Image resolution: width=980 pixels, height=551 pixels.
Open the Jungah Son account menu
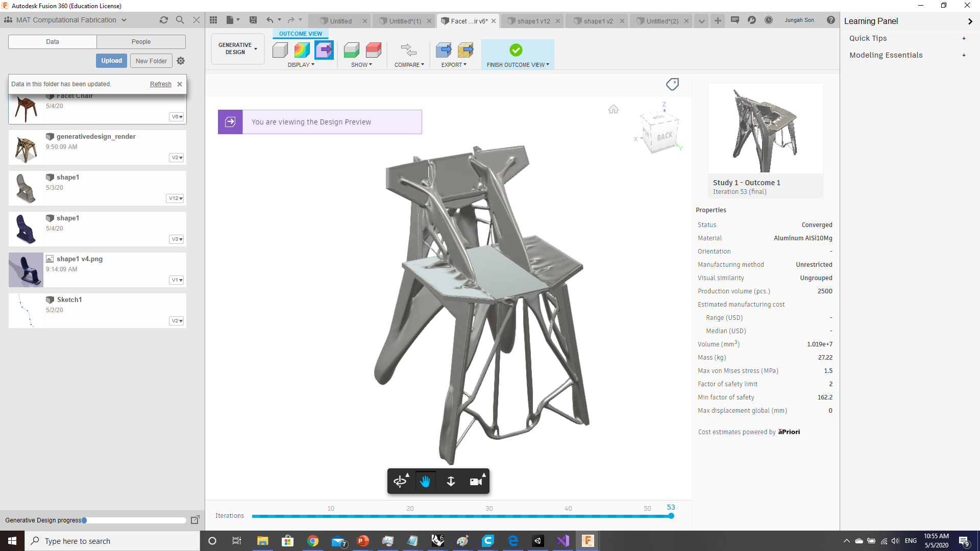pos(799,20)
